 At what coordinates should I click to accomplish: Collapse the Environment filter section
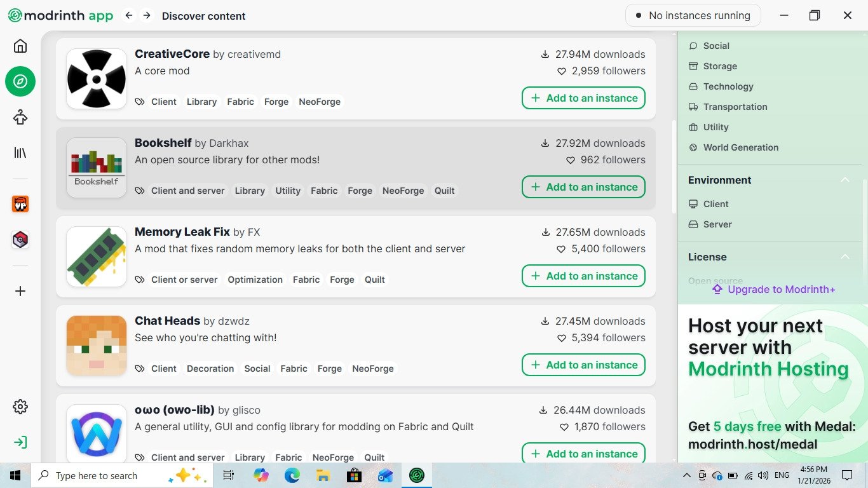[x=845, y=180]
